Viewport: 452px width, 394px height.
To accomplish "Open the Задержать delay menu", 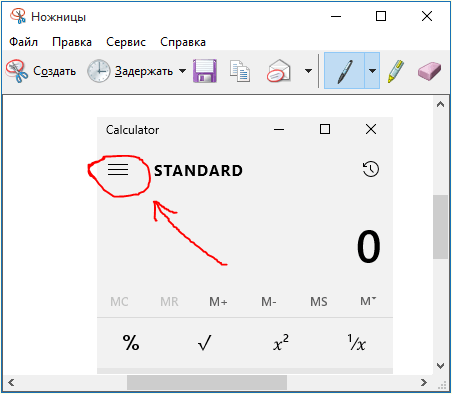I will (136, 71).
